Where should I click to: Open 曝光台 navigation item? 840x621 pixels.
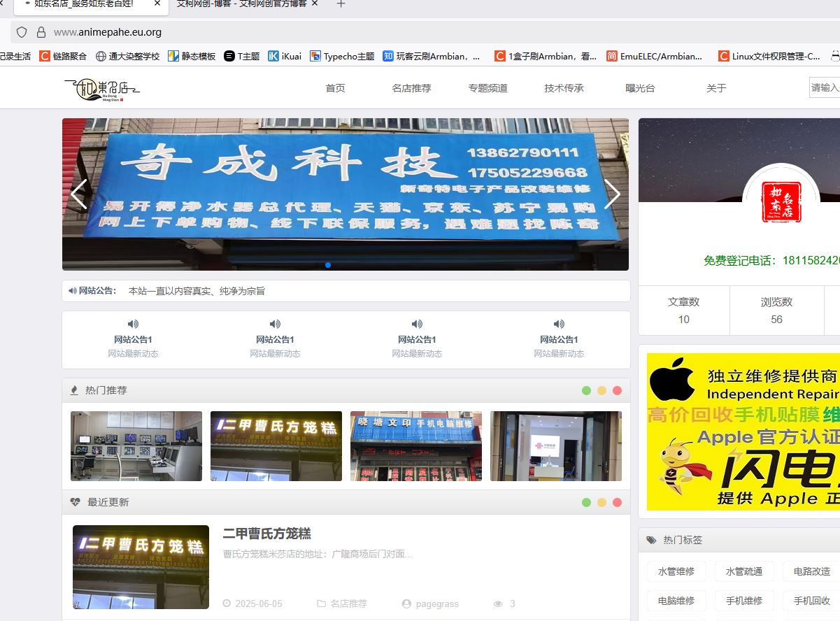coord(641,88)
